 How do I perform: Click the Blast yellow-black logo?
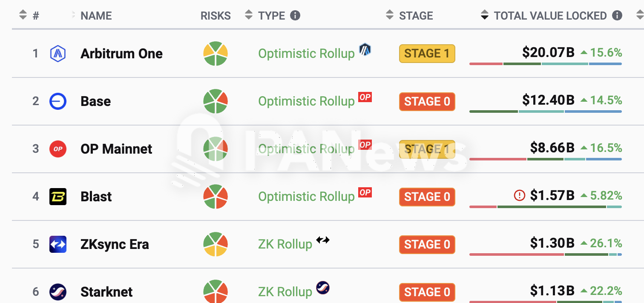[x=57, y=197]
